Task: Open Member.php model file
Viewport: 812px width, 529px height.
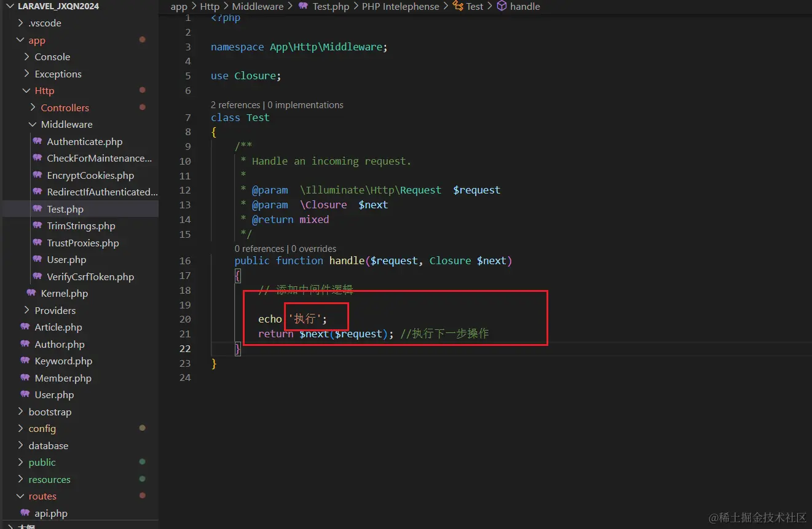Action: coord(63,378)
